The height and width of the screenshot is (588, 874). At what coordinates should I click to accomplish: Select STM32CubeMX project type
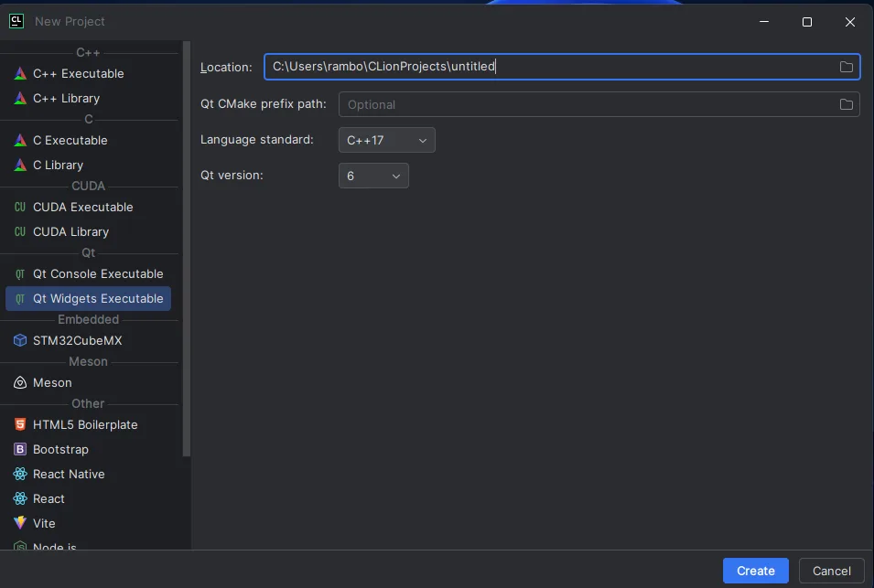(x=88, y=340)
